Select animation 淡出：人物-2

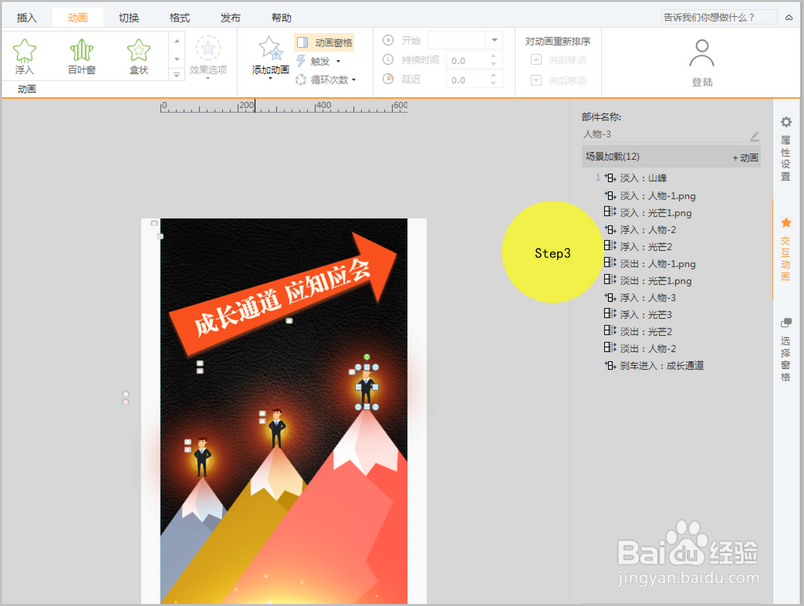point(648,348)
